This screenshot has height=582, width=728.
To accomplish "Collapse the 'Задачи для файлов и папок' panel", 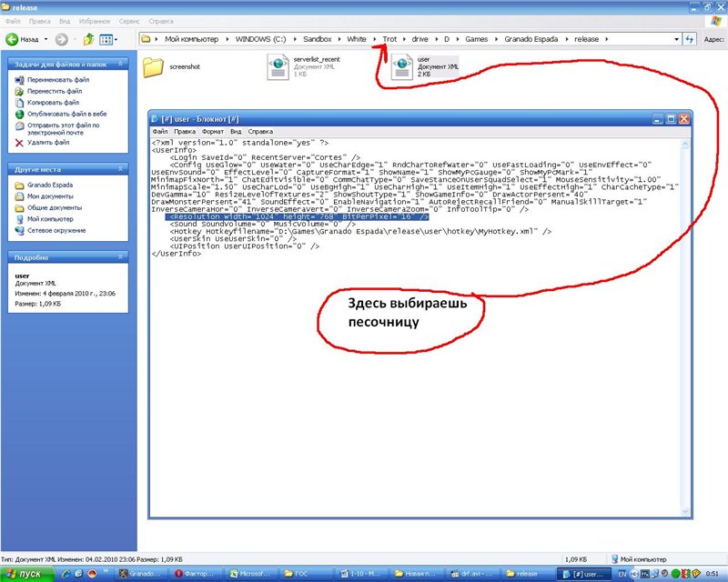I will (121, 64).
